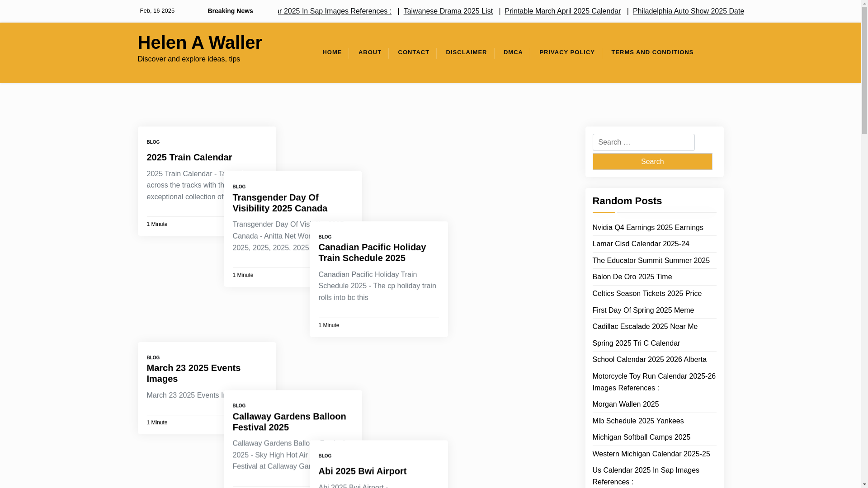Open Philadelphia Auto Show 2025 Date news link
This screenshot has height=488, width=868.
point(688,11)
